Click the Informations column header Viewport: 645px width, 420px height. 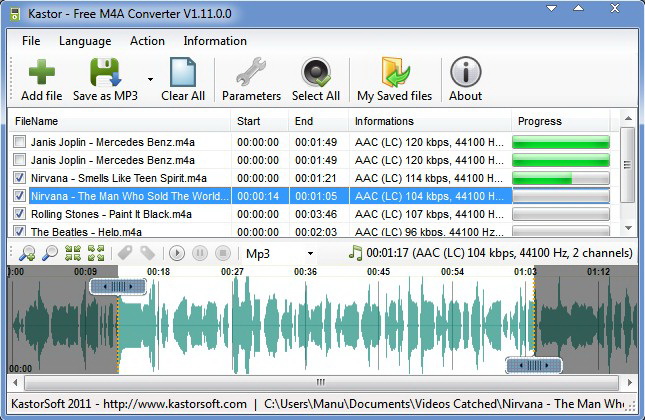pyautogui.click(x=430, y=121)
